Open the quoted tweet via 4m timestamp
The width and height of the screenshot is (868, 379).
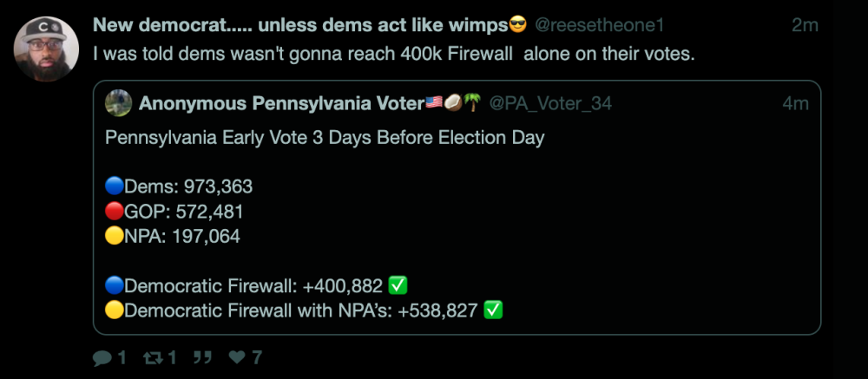click(x=795, y=104)
